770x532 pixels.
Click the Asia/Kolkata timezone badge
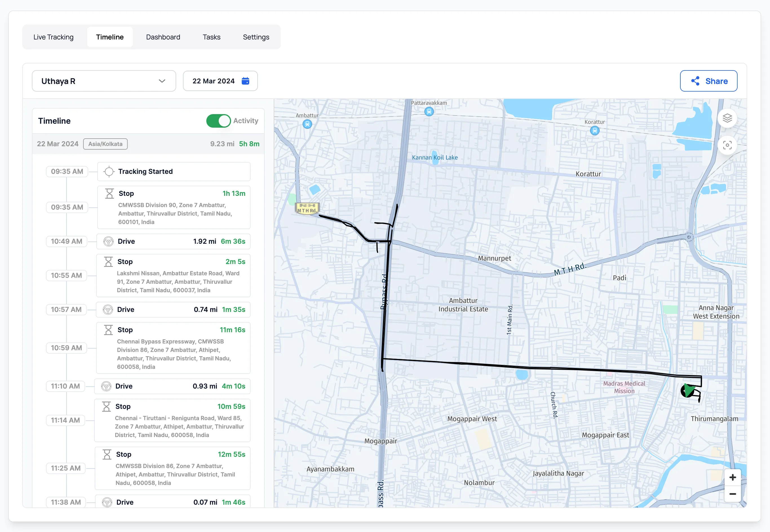pyautogui.click(x=105, y=144)
